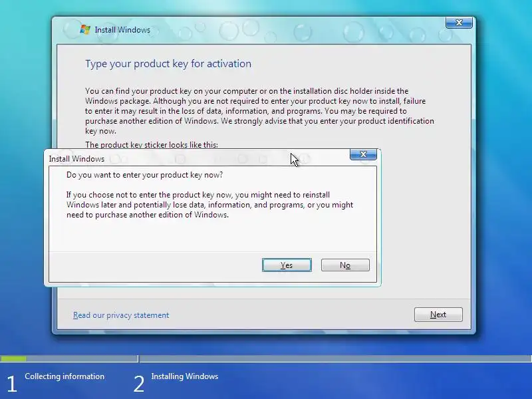Click paragraph starting 'If you choose not to enter'
The image size is (532, 399).
209,205
